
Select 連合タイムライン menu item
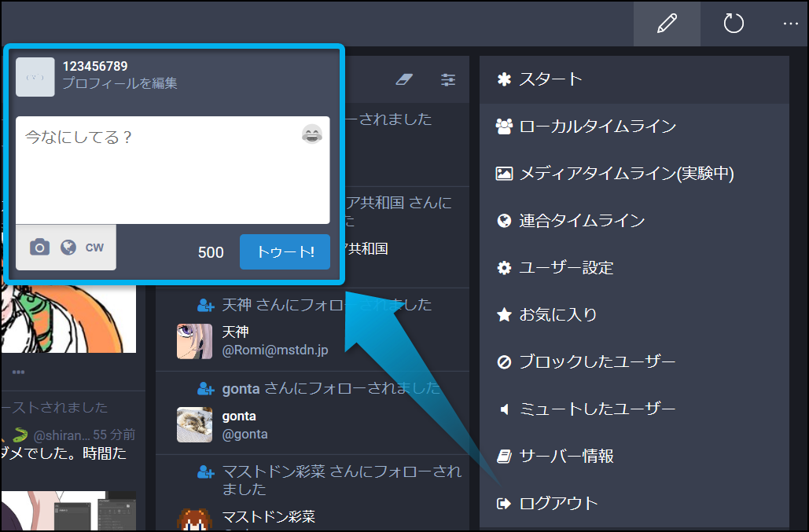pos(582,221)
